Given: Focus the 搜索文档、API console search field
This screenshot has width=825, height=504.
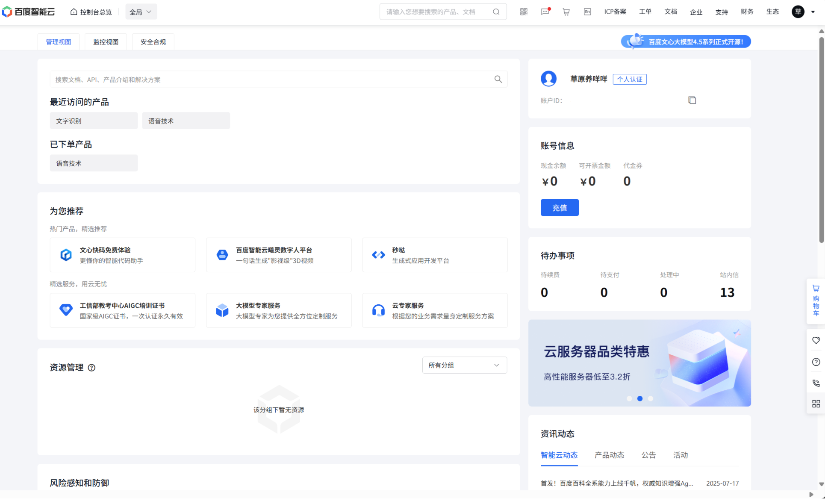Looking at the screenshot, I should pyautogui.click(x=278, y=79).
